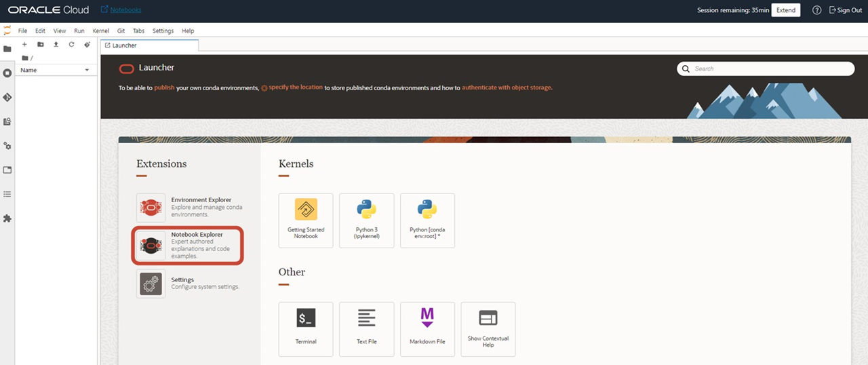Click the Extensions section heading

(161, 164)
